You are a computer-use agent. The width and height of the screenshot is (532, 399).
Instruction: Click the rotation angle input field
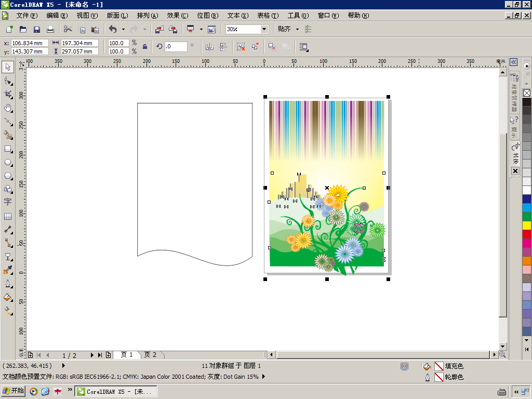(x=176, y=46)
